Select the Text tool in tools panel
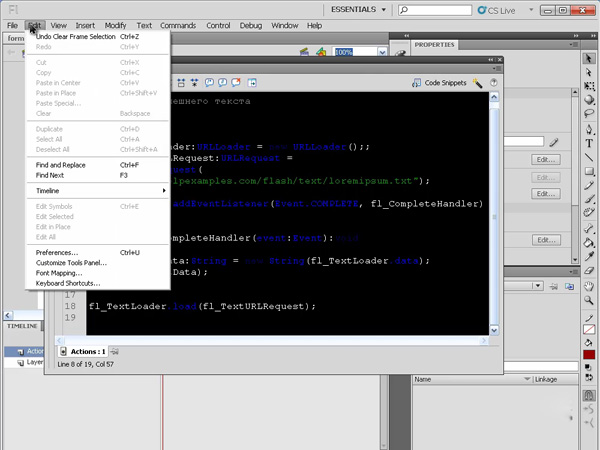The image size is (600, 450). coord(590,143)
